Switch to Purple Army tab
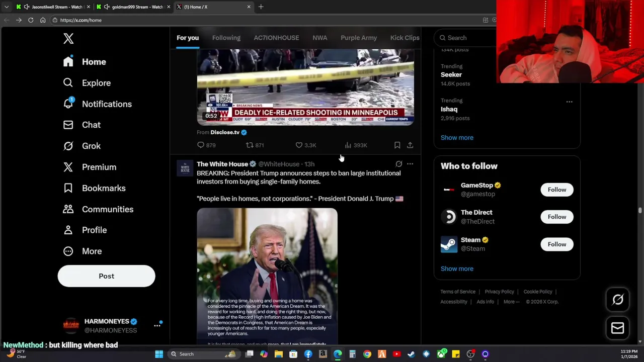This screenshot has height=362, width=644. tap(359, 38)
